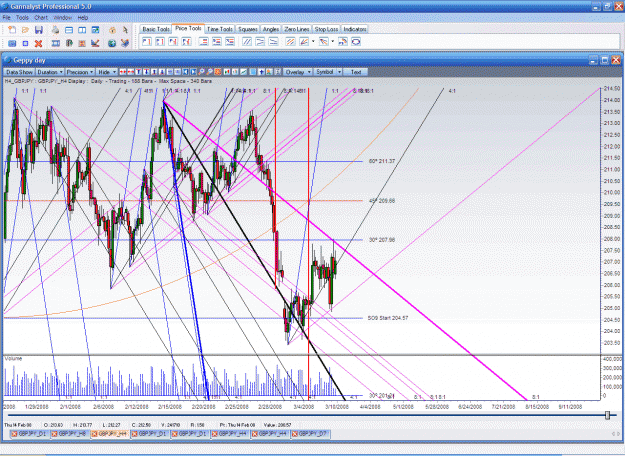Open the Chart menu
Screen dimensions: 625x456
click(x=41, y=18)
